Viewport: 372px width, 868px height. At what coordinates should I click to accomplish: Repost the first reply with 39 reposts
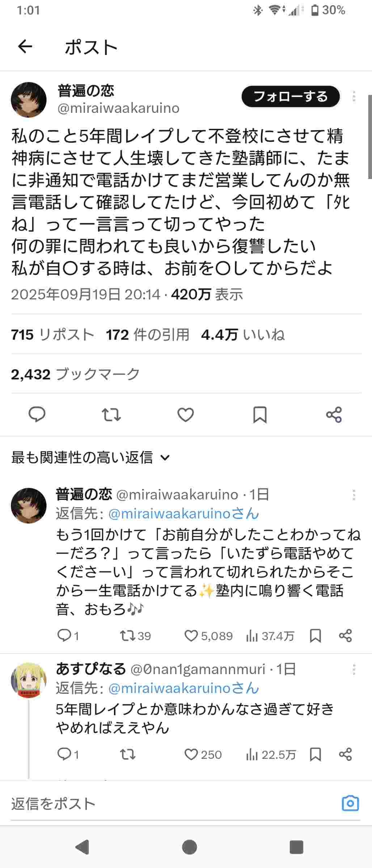click(x=127, y=635)
